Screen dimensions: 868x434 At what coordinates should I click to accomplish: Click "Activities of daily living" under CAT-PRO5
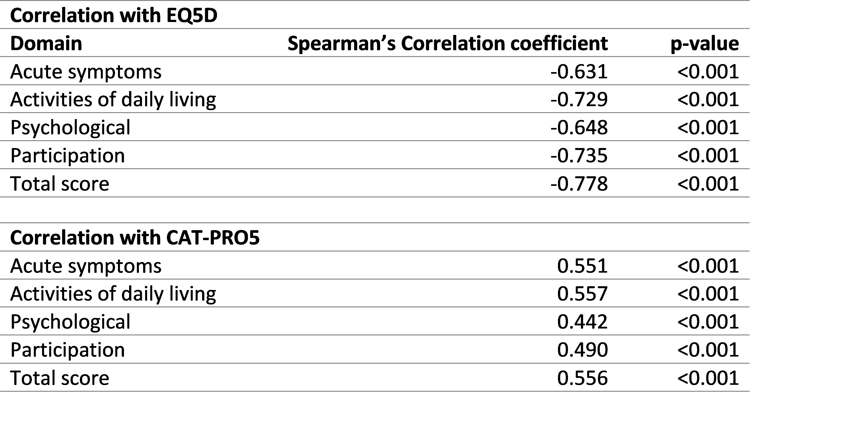click(113, 294)
